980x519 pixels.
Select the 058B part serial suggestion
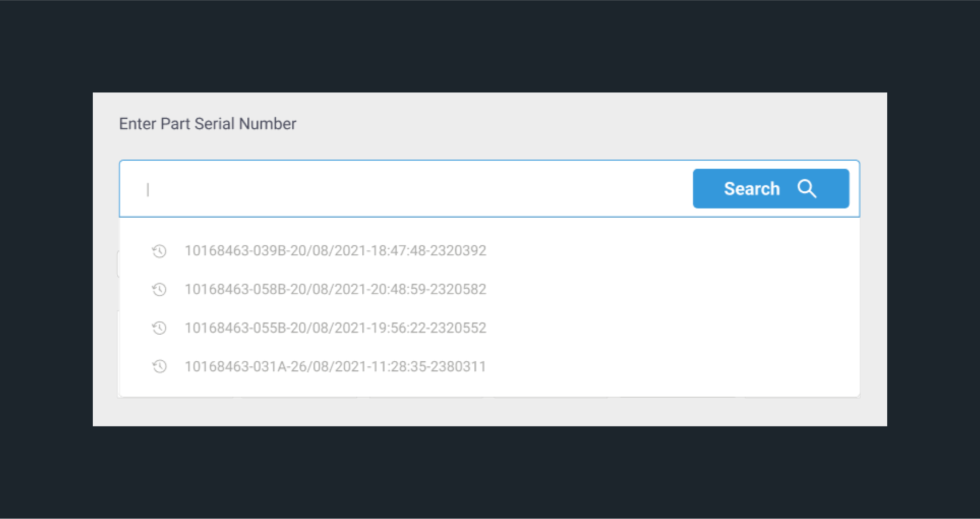click(490, 289)
